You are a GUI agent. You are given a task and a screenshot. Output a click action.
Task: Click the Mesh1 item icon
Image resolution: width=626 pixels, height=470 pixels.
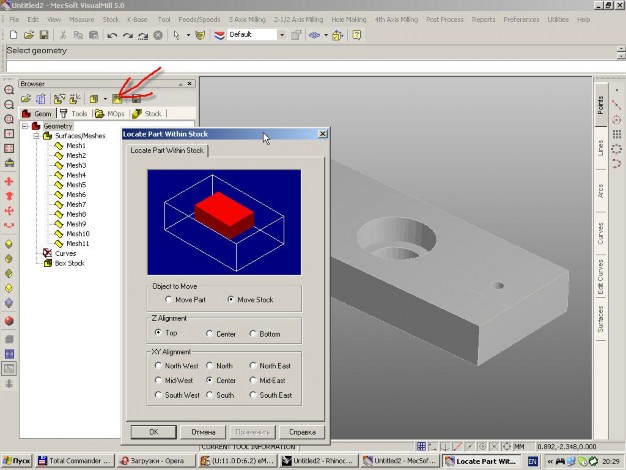tap(59, 146)
